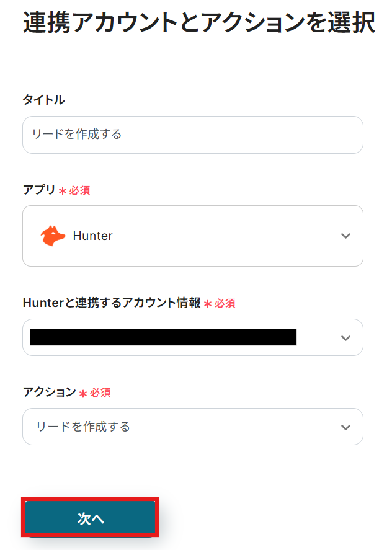Image resolution: width=392 pixels, height=550 pixels.
Task: Click the Hunter fox logo icon
Action: (x=53, y=236)
